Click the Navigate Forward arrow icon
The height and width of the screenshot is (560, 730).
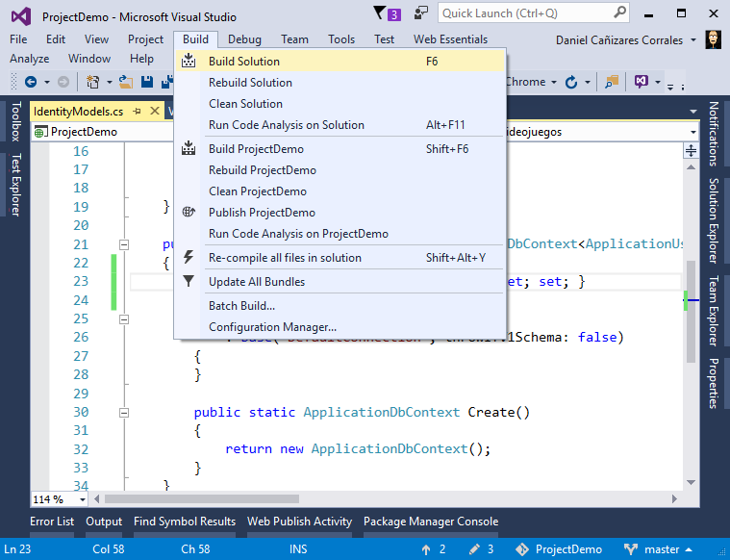63,82
